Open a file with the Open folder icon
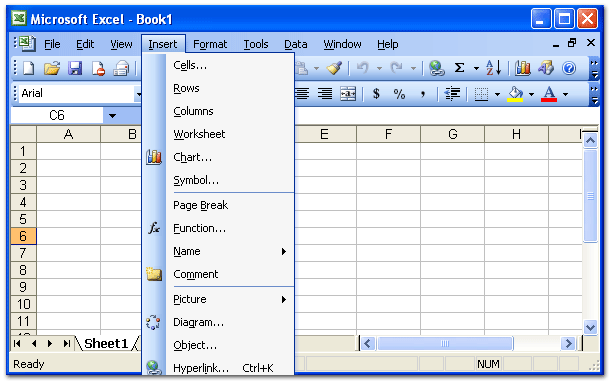Viewport: 612px width, 384px height. coord(52,68)
